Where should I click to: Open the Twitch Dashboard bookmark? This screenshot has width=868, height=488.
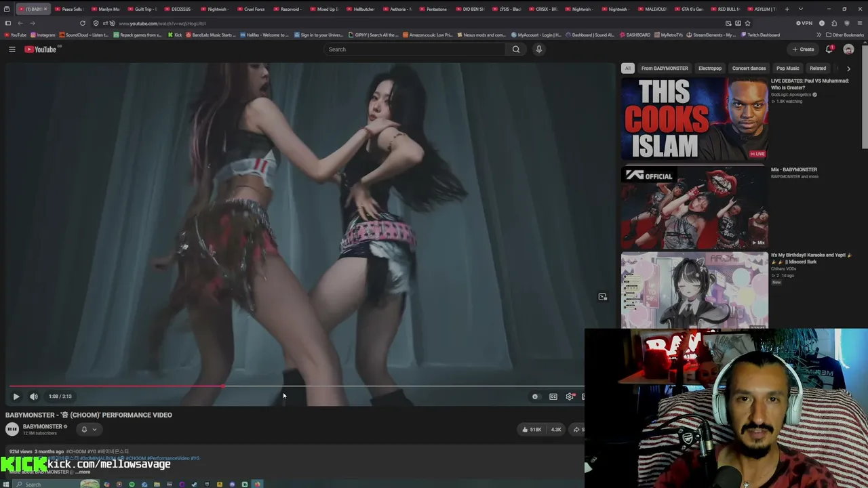759,35
